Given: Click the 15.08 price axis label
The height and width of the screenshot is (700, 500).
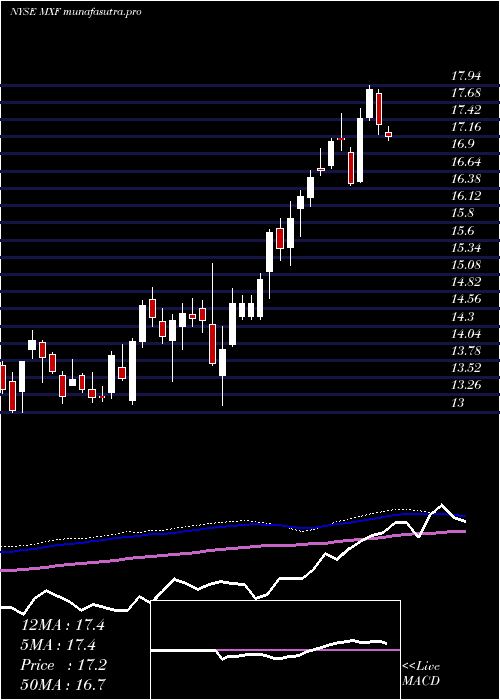Looking at the screenshot, I should 466,265.
